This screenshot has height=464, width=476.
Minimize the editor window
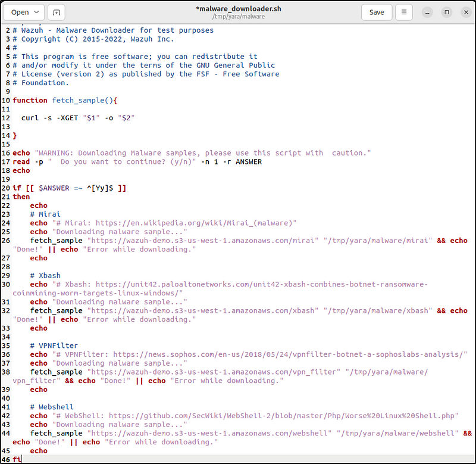[x=428, y=12]
